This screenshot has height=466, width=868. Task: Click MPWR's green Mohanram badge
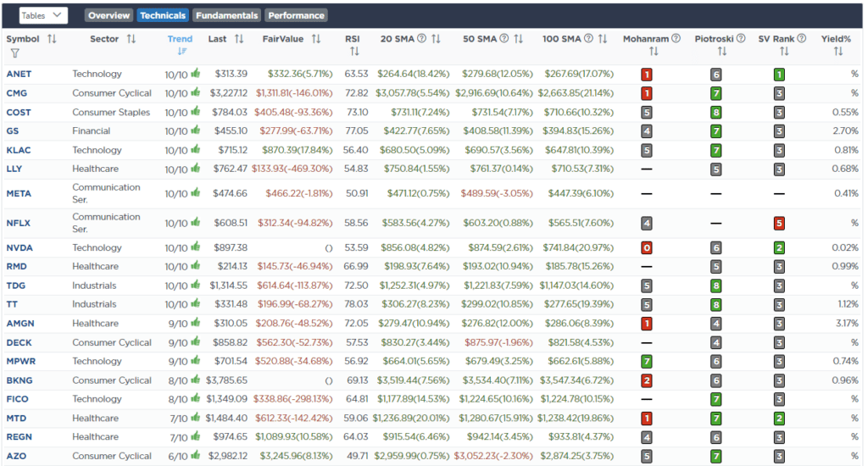pyautogui.click(x=646, y=362)
